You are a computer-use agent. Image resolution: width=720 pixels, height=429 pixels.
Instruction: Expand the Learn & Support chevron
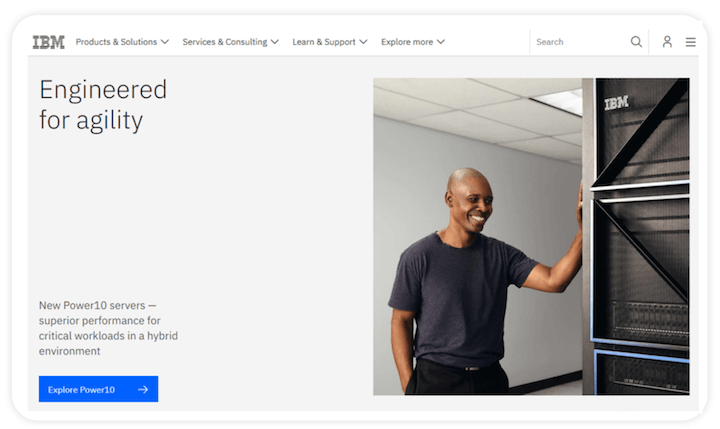coord(363,42)
